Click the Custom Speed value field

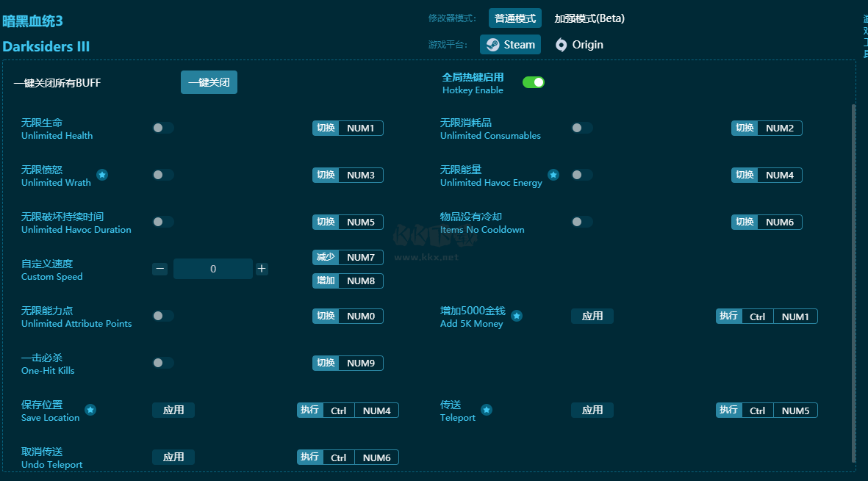coord(213,269)
